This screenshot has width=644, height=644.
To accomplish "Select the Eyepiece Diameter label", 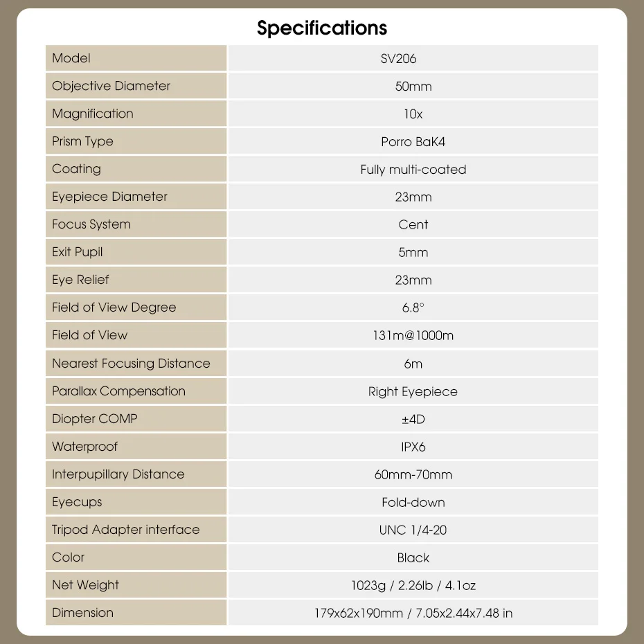I will pyautogui.click(x=109, y=197).
